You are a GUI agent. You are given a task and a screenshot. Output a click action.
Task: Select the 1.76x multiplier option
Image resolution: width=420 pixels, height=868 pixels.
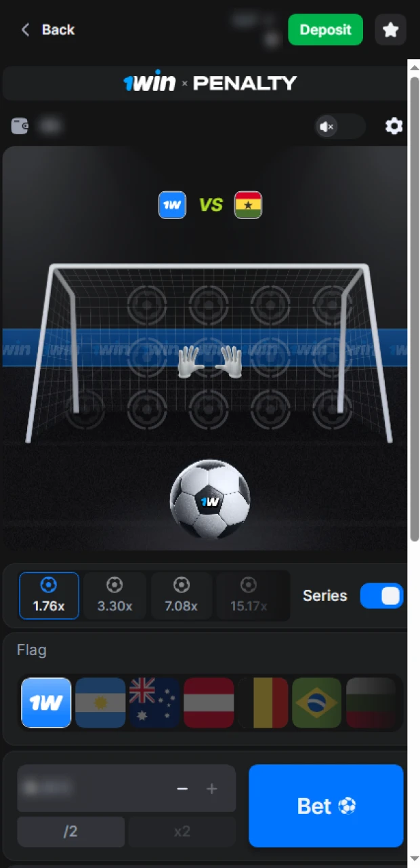point(49,596)
